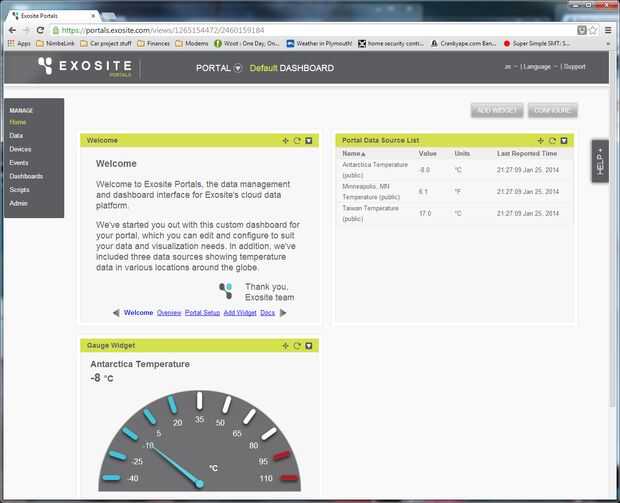
Task: Select the Minneapolis, MN Temperature (public) row
Action: [455, 192]
